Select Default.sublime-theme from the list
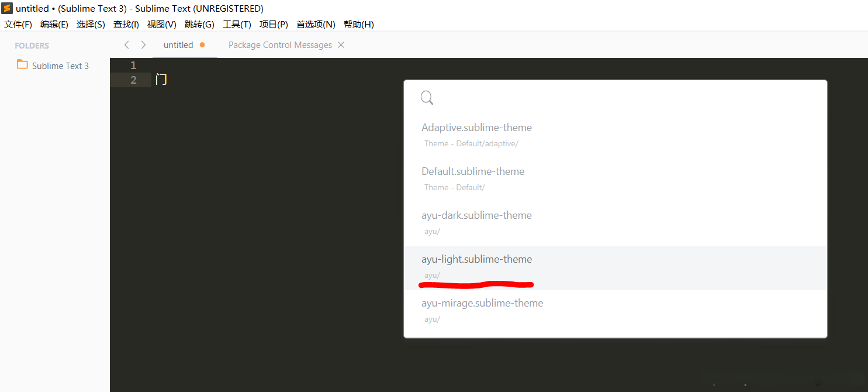This screenshot has width=868, height=392. [615, 180]
